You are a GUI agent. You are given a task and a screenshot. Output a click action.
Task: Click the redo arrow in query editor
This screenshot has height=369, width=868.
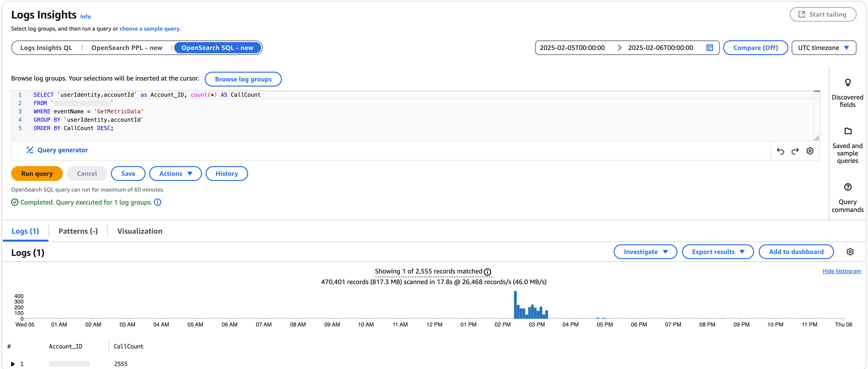pyautogui.click(x=795, y=151)
